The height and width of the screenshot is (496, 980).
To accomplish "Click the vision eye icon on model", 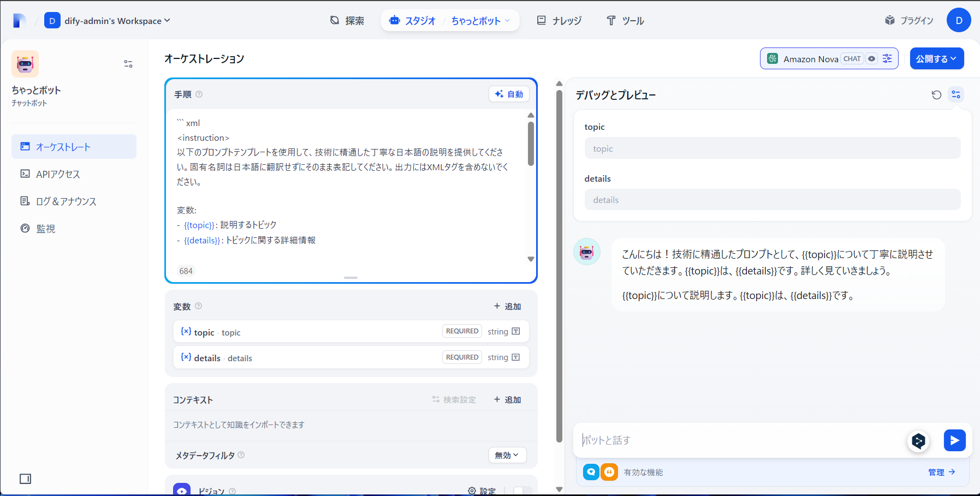I will pyautogui.click(x=872, y=59).
